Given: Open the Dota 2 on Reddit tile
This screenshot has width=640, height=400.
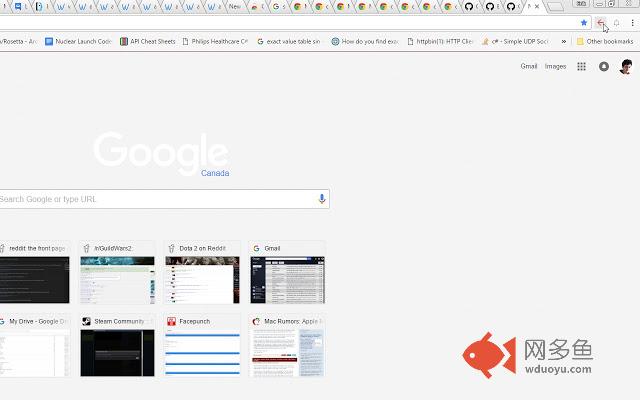Looking at the screenshot, I should [202, 273].
